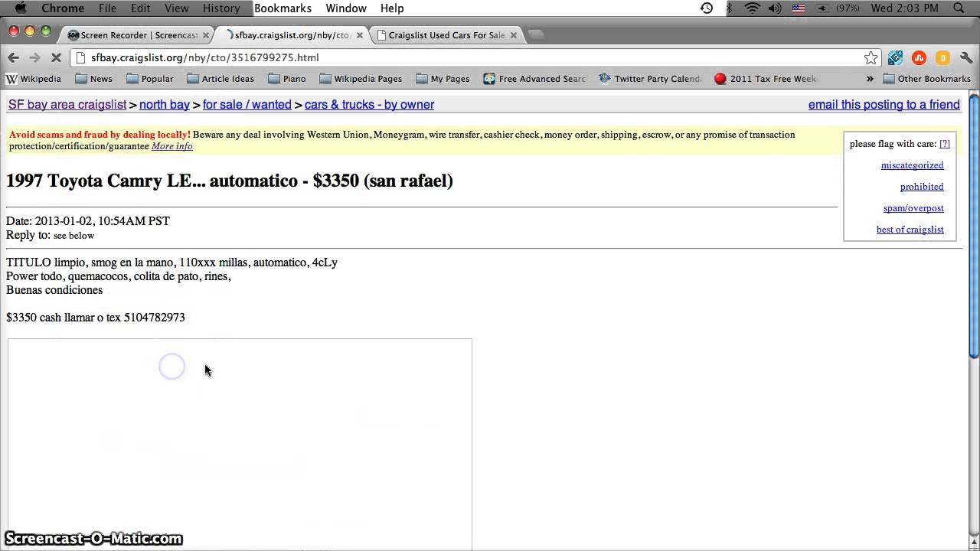Image resolution: width=980 pixels, height=551 pixels.
Task: Open the 2011 Tax Free Week bookmark
Action: pos(766,79)
